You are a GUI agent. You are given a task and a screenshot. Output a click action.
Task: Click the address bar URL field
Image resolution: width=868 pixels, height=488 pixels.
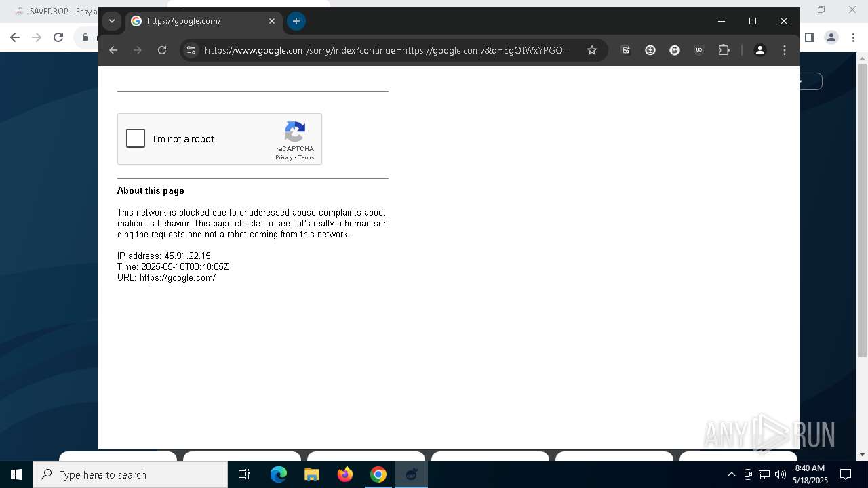coord(387,50)
